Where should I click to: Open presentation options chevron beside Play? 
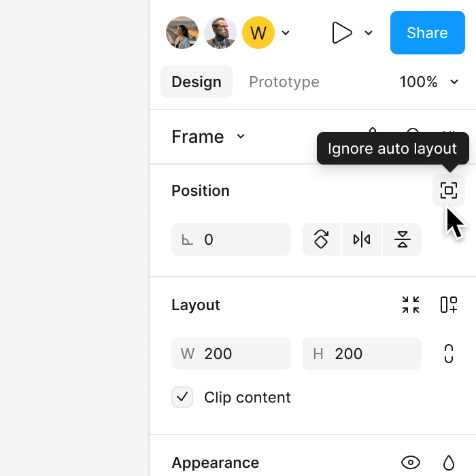369,33
